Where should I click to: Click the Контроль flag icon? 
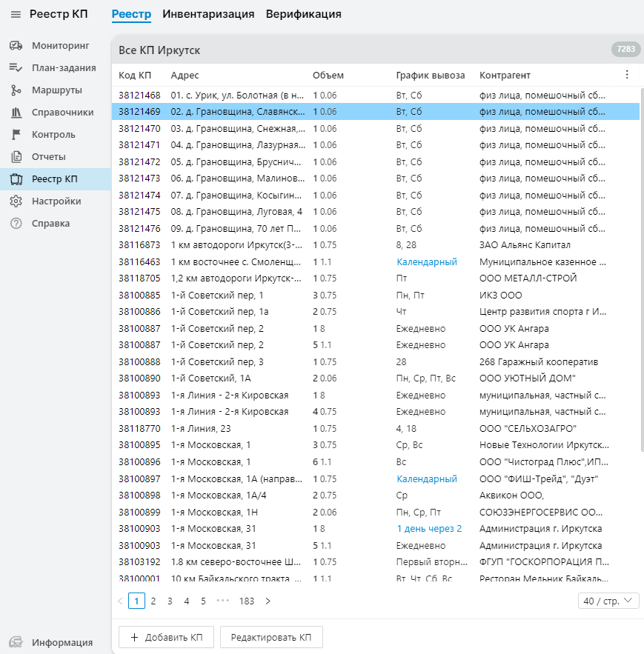point(16,135)
